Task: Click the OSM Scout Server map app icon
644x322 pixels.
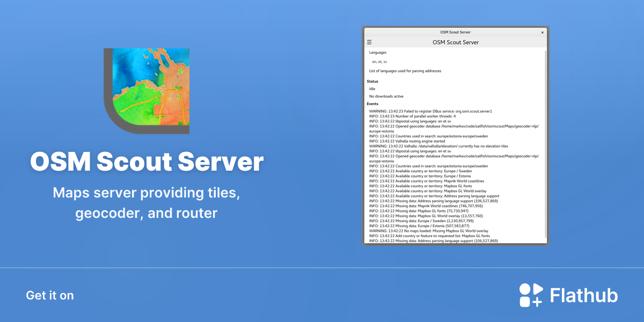Action: pyautogui.click(x=147, y=91)
